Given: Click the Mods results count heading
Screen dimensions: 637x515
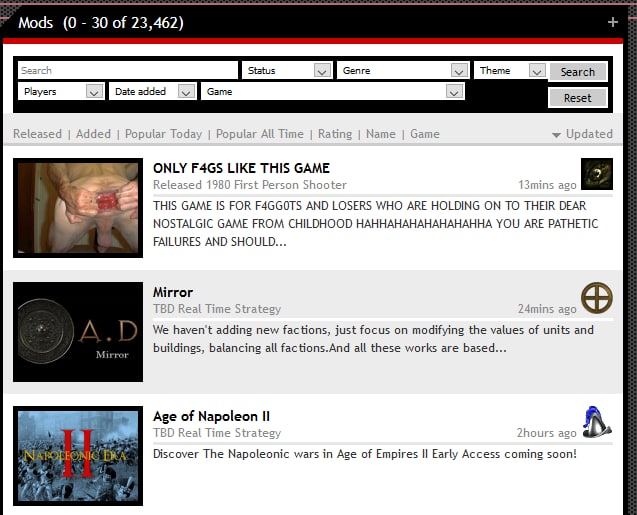Looking at the screenshot, I should pos(101,23).
